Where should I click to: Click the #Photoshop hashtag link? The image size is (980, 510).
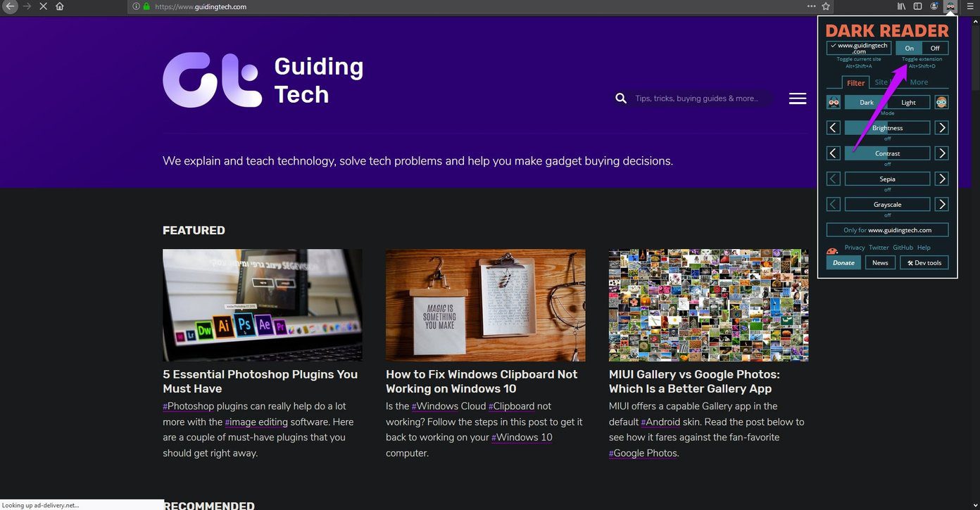[188, 406]
